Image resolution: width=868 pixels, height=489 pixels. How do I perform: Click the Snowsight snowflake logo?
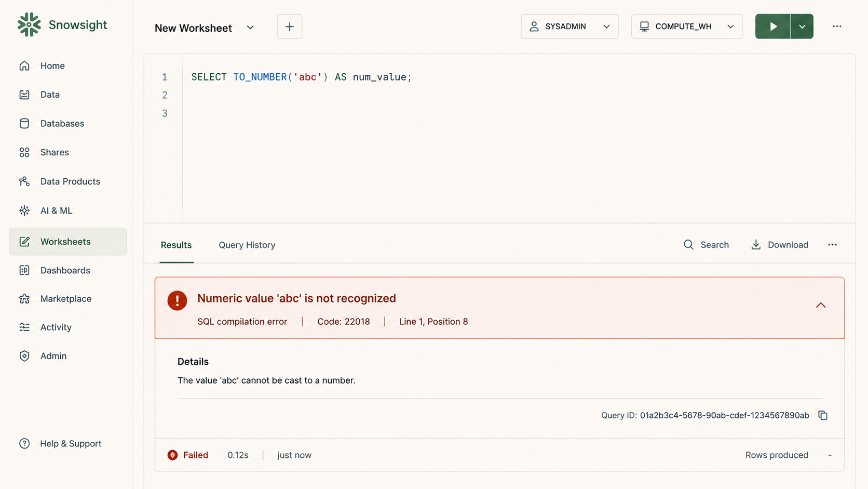pyautogui.click(x=29, y=24)
